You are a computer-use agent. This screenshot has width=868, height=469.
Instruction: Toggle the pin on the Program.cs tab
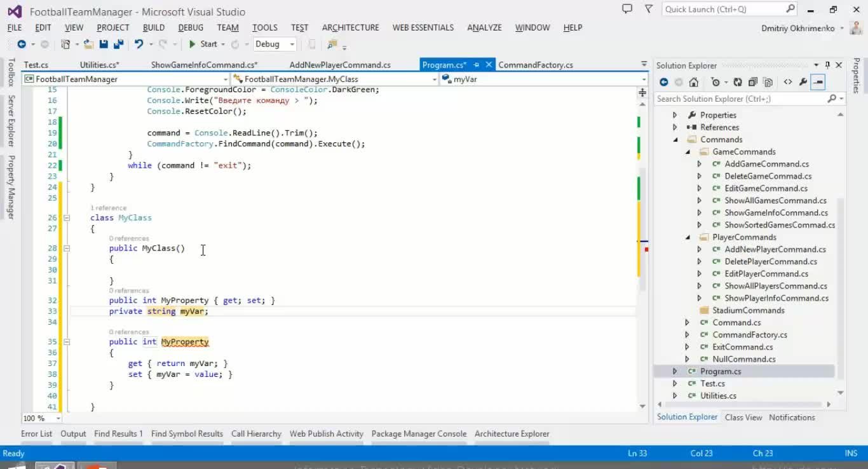(476, 65)
